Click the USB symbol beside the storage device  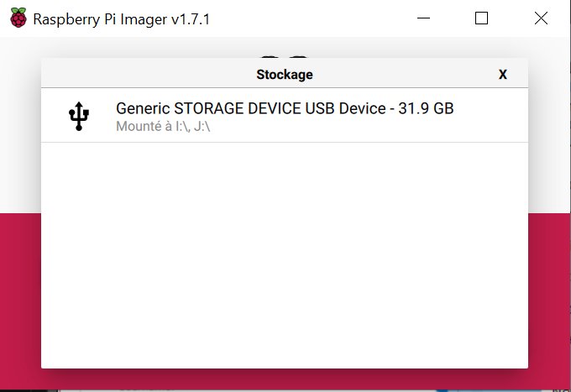(x=79, y=117)
